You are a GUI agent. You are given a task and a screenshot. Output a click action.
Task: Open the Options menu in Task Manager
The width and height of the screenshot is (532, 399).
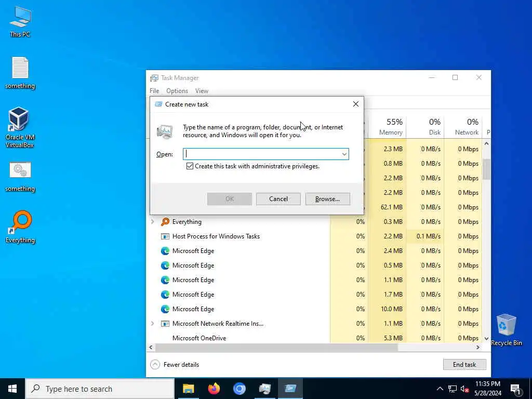(177, 91)
